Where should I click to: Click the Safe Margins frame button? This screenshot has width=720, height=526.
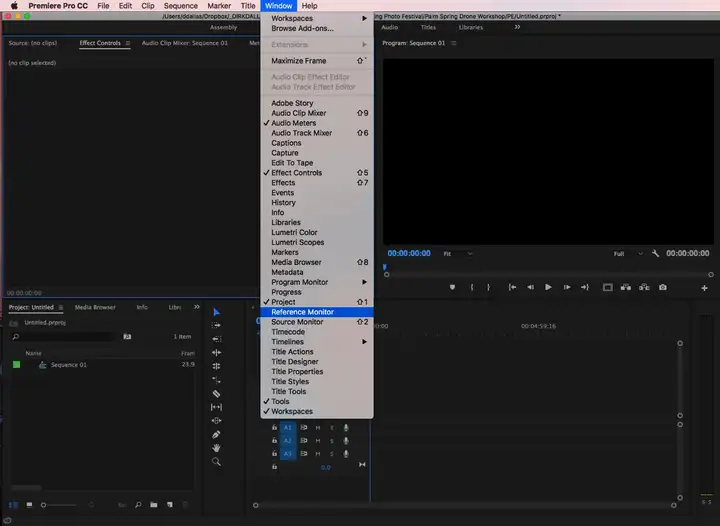coord(608,287)
